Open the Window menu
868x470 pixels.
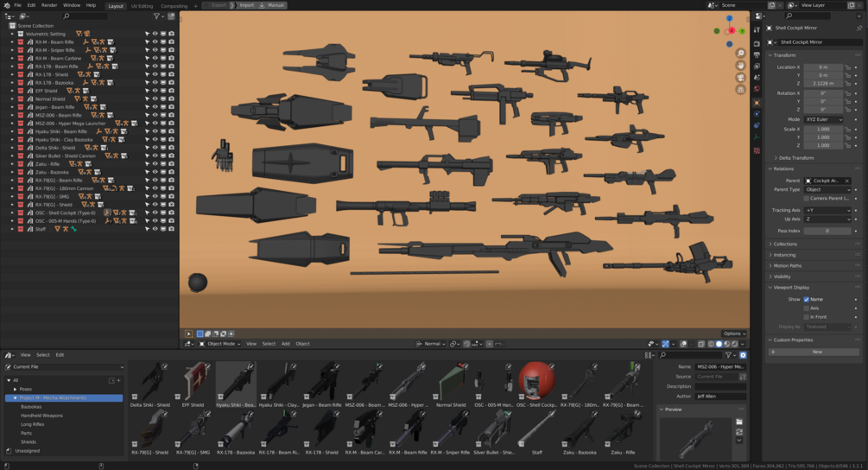pos(72,5)
